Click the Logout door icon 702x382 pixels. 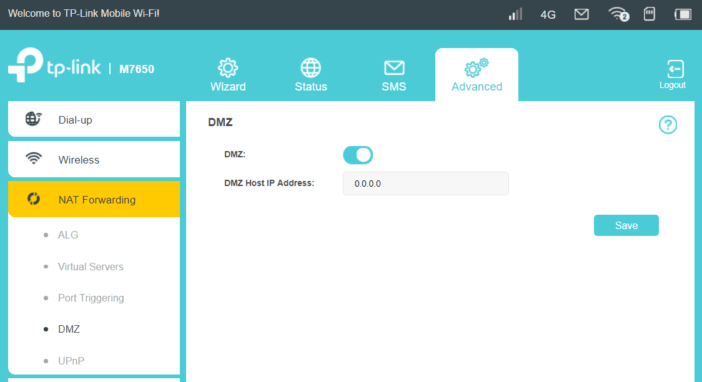675,69
